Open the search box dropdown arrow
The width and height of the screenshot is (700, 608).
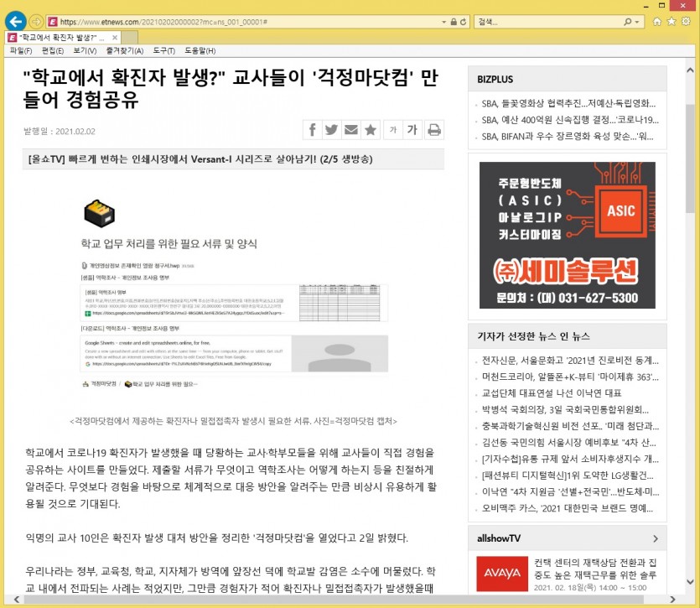click(x=639, y=22)
